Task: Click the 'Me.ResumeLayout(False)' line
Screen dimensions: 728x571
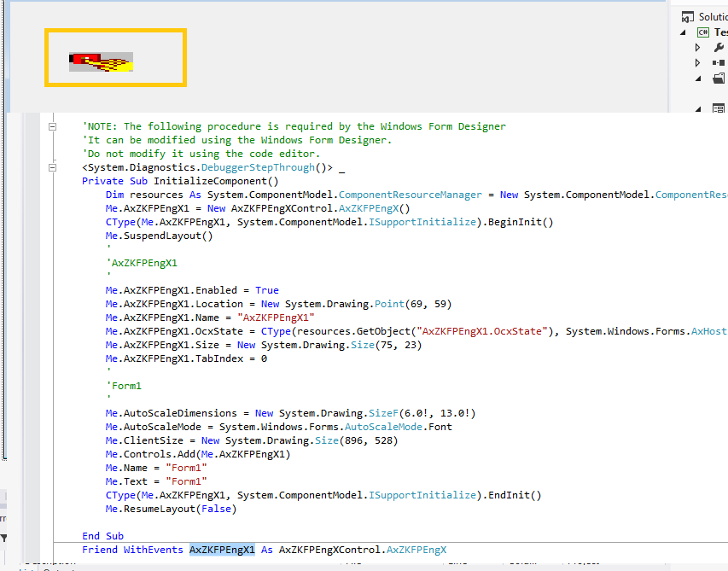Action: pos(171,509)
